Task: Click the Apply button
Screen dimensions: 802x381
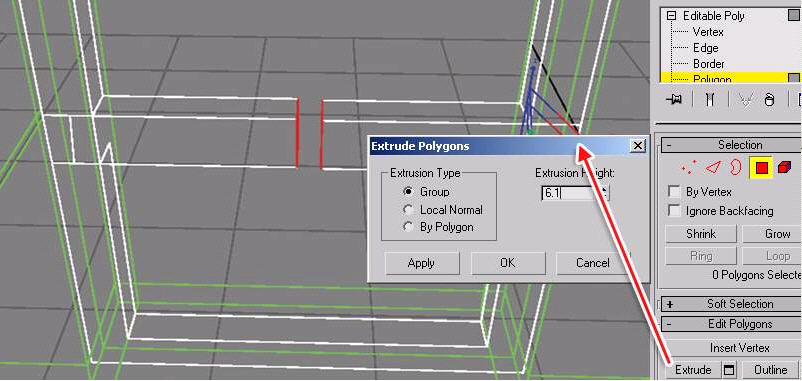Action: pos(421,263)
